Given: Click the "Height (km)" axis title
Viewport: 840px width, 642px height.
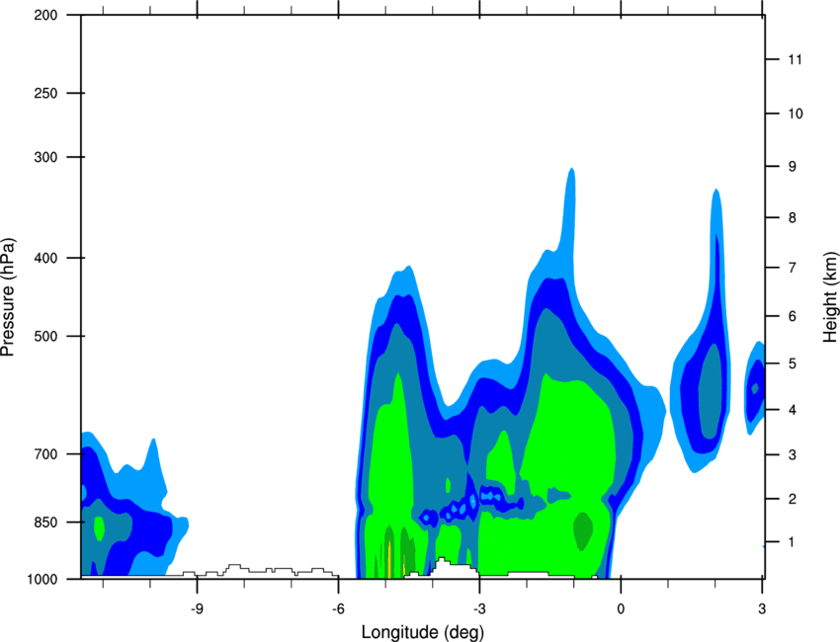Looking at the screenshot, I should [830, 297].
